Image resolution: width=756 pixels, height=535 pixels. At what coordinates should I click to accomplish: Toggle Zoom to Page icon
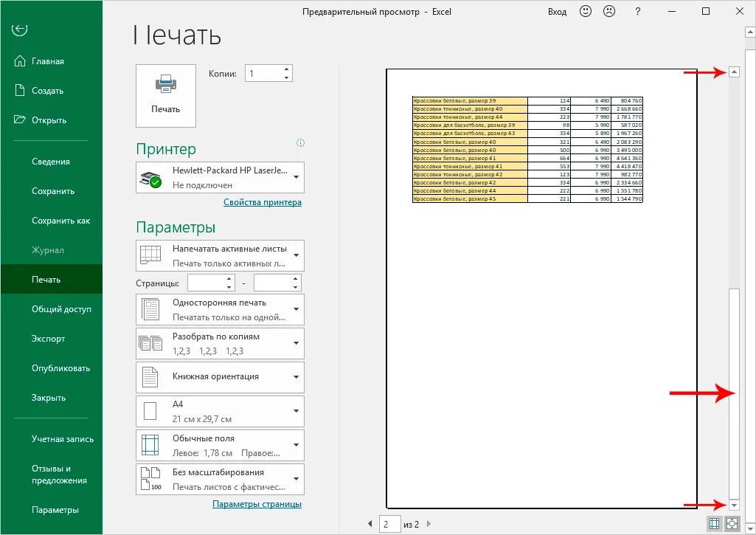tap(732, 523)
